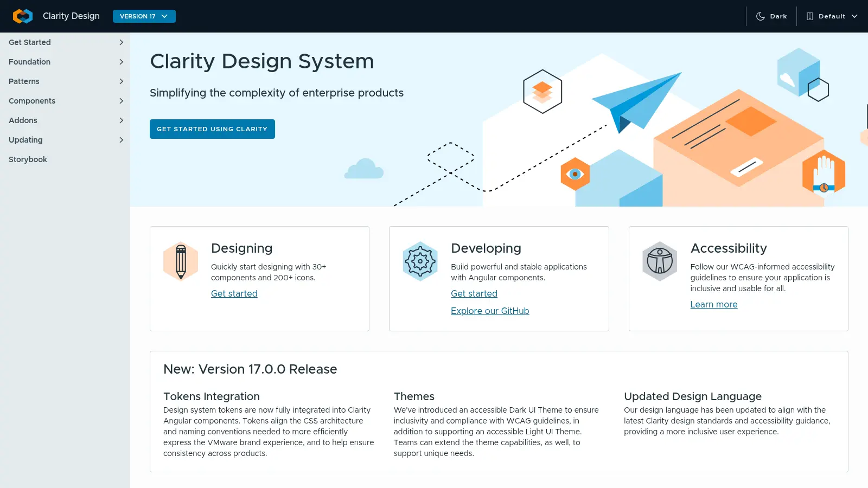Click the Get Started Using Clarity button
868x488 pixels.
[212, 129]
